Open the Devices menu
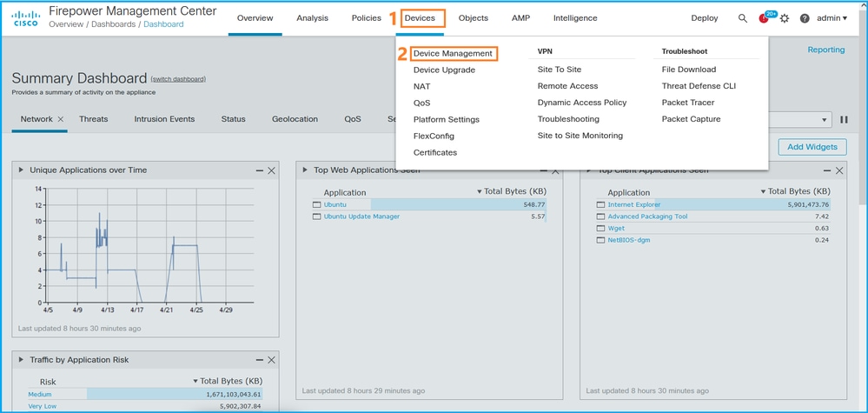Image resolution: width=868 pixels, height=413 pixels. [x=421, y=18]
